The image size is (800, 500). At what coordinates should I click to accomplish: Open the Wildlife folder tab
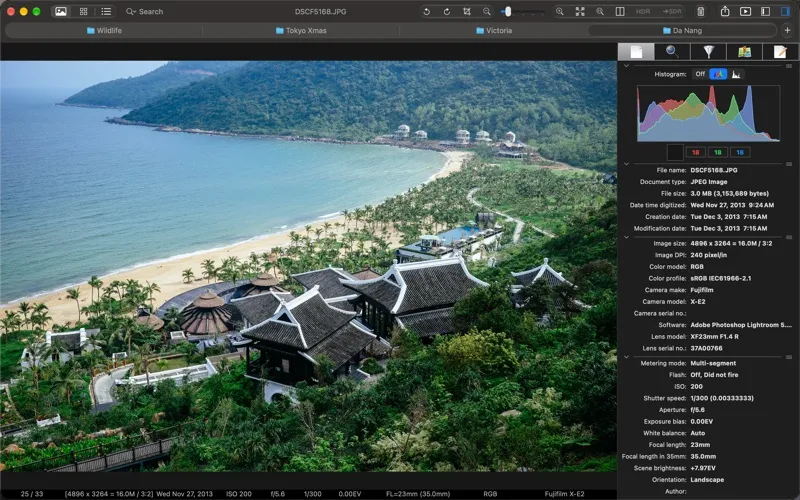click(104, 31)
